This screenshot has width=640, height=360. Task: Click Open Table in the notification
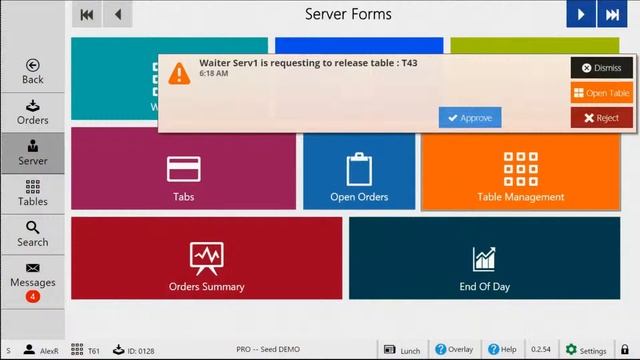(x=602, y=93)
